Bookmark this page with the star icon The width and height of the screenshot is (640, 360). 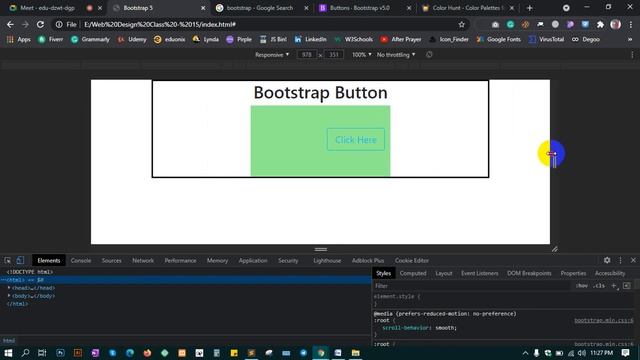coord(462,24)
